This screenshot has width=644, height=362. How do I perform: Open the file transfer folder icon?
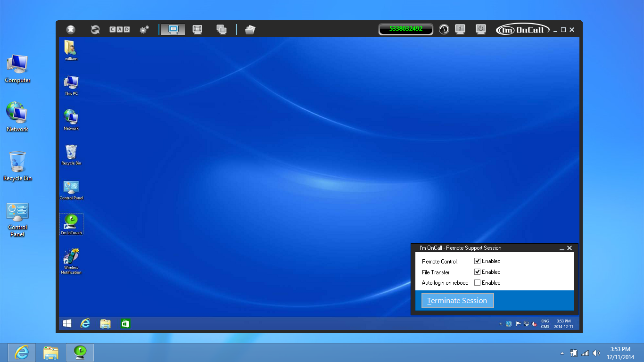pyautogui.click(x=250, y=30)
